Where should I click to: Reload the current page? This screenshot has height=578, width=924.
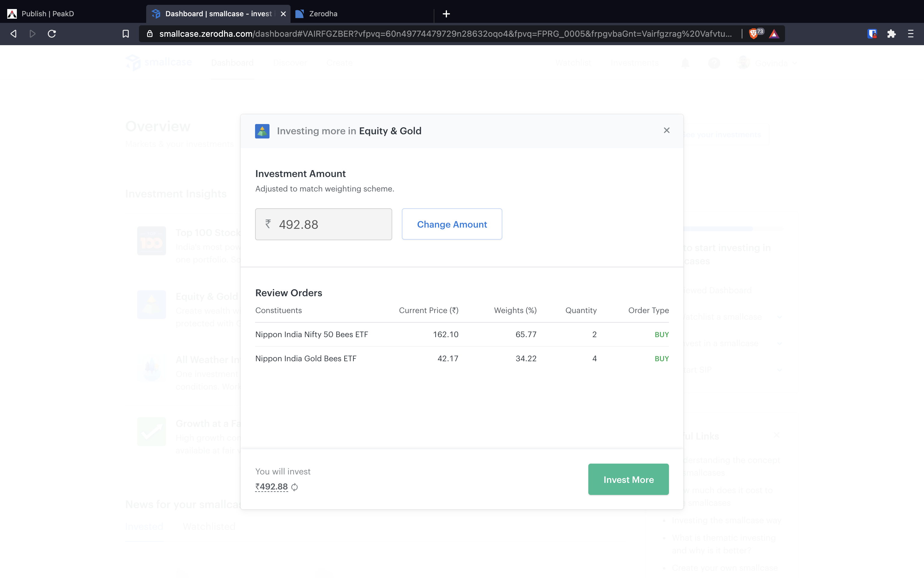[x=51, y=34]
